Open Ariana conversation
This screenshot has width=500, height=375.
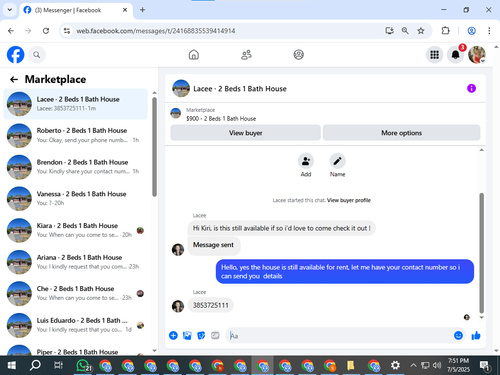[x=75, y=262]
